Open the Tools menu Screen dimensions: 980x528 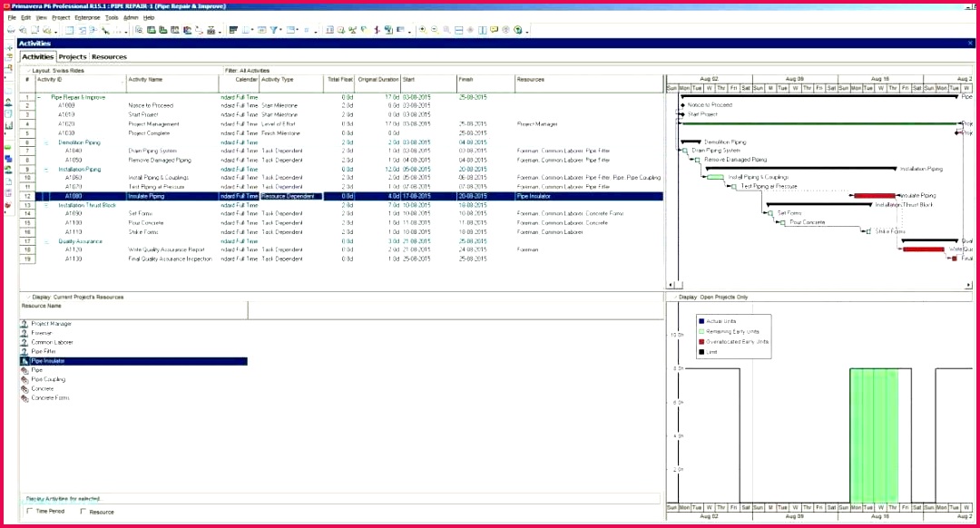112,17
